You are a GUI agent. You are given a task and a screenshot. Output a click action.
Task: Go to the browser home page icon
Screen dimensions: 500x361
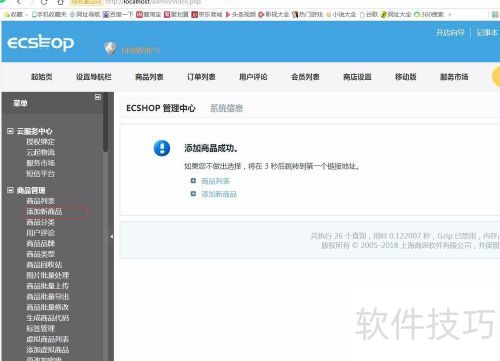(x=60, y=2)
